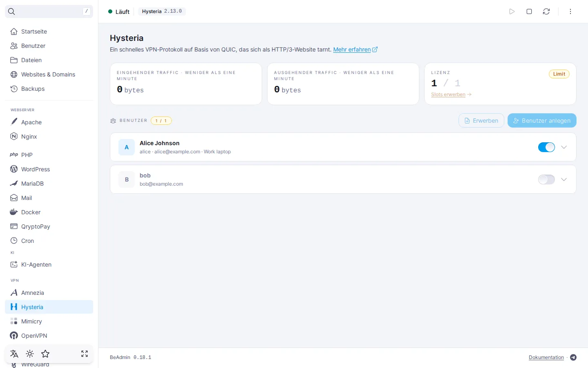Toggle the light theme sun icon
The image size is (588, 368).
tap(30, 354)
